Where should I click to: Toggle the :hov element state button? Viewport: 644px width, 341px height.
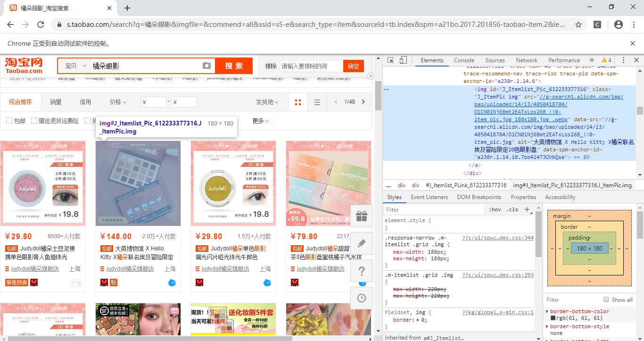coord(495,210)
